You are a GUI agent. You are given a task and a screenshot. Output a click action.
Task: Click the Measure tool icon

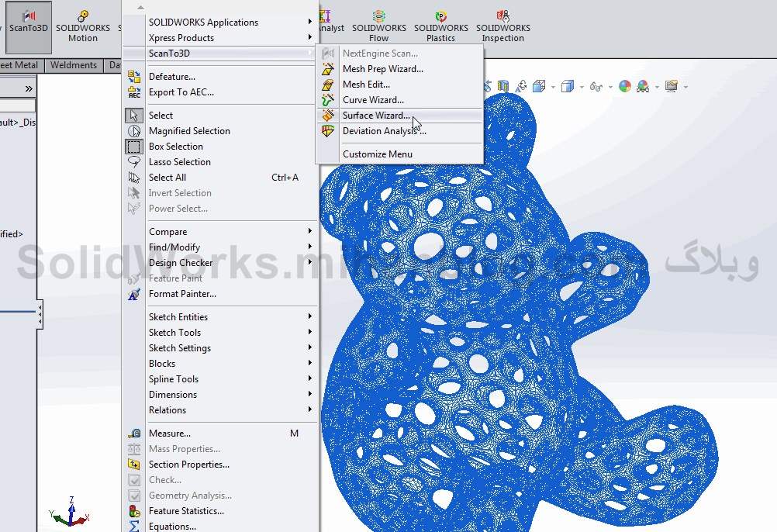pos(134,434)
